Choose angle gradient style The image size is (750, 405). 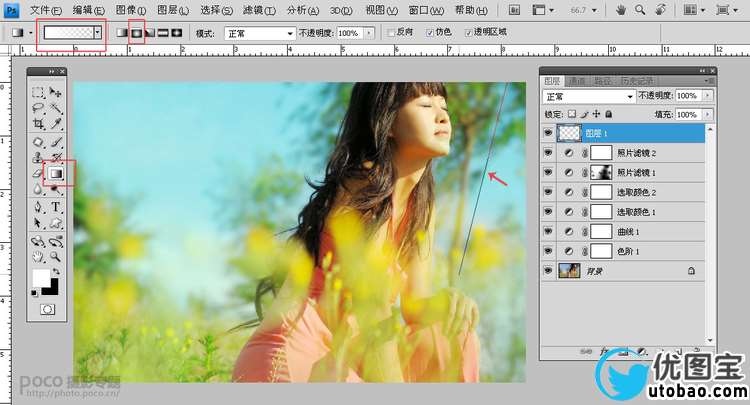[x=150, y=33]
